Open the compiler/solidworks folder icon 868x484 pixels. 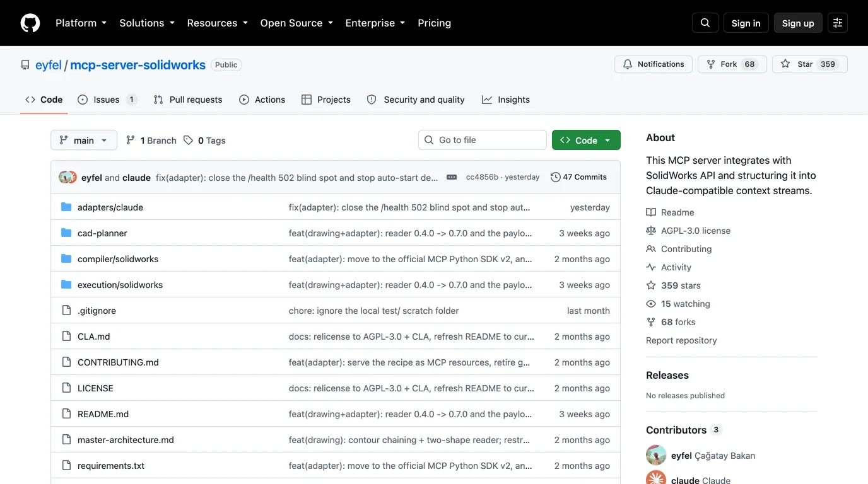coord(66,258)
